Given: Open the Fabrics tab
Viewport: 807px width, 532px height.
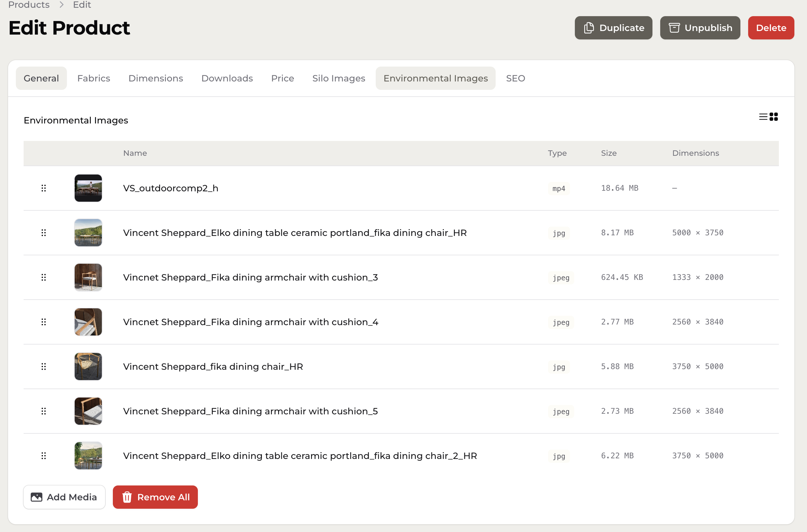Looking at the screenshot, I should [94, 78].
